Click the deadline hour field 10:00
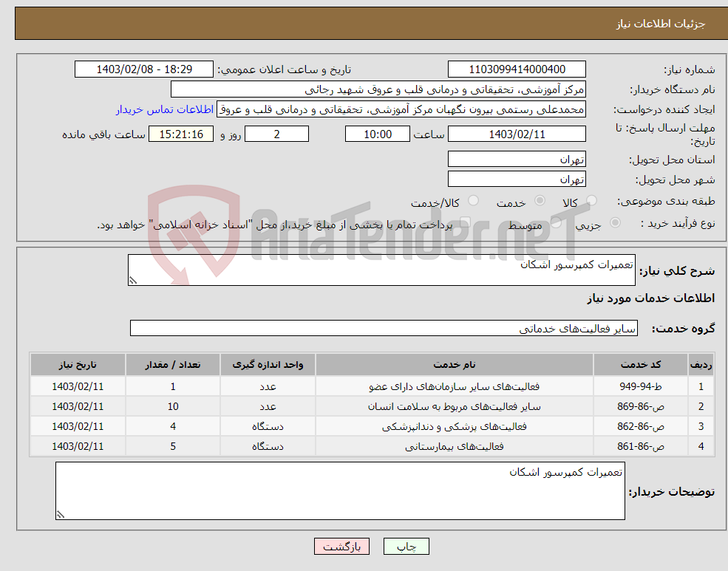728x571 pixels. coord(378,134)
